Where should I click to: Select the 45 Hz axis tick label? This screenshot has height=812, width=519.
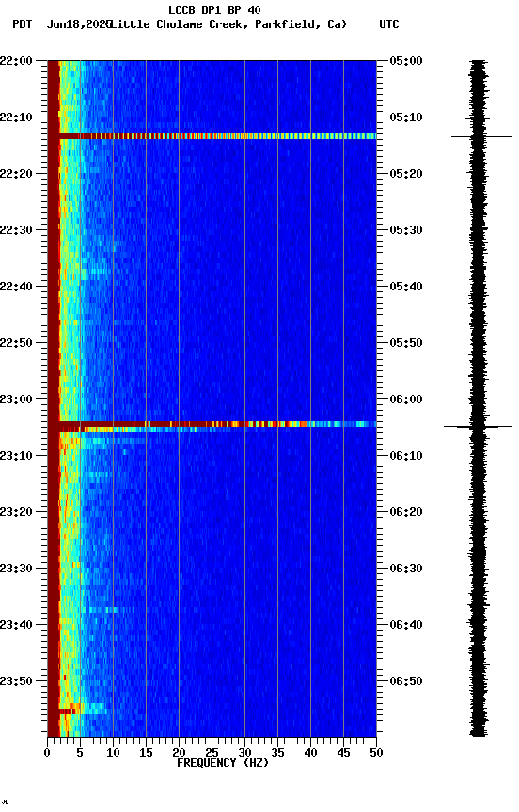pyautogui.click(x=343, y=754)
